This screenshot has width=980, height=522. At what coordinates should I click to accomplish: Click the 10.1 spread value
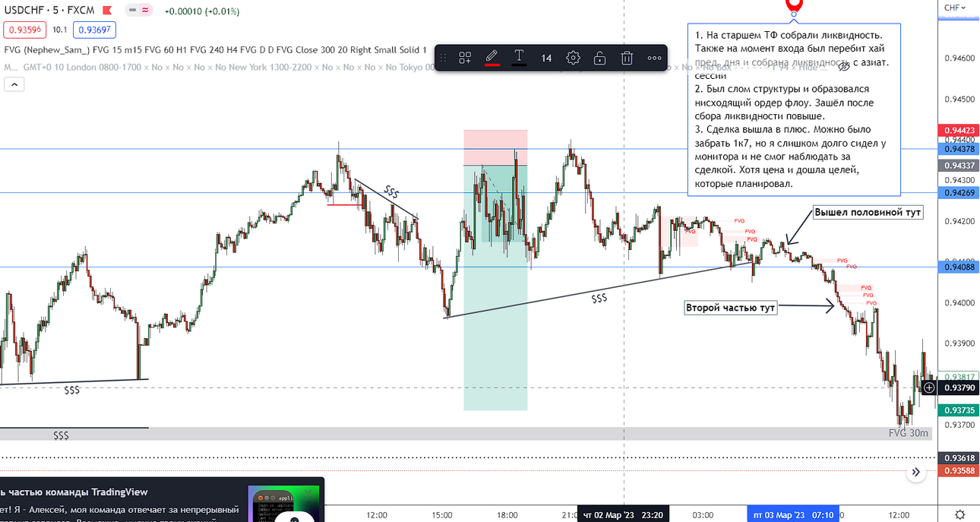click(x=60, y=30)
